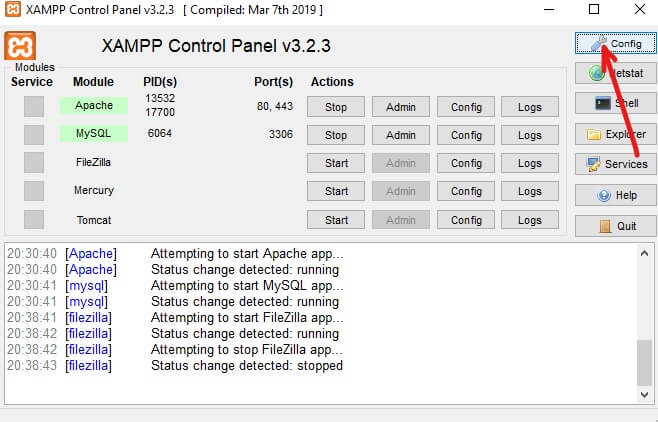Open MySQL Admin page

(400, 135)
